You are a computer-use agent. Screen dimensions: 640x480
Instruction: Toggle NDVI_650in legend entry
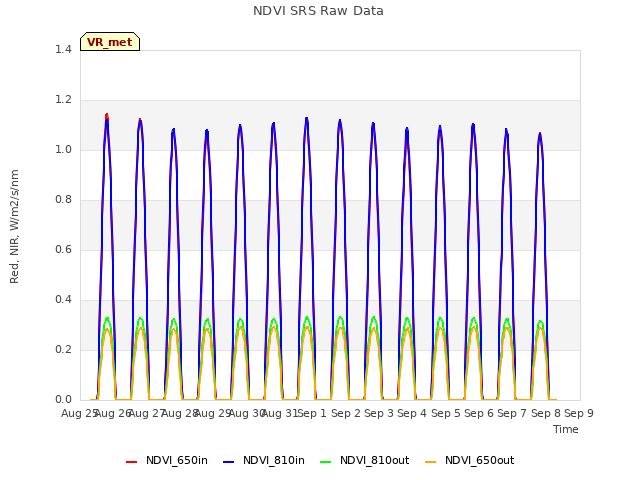tap(167, 460)
